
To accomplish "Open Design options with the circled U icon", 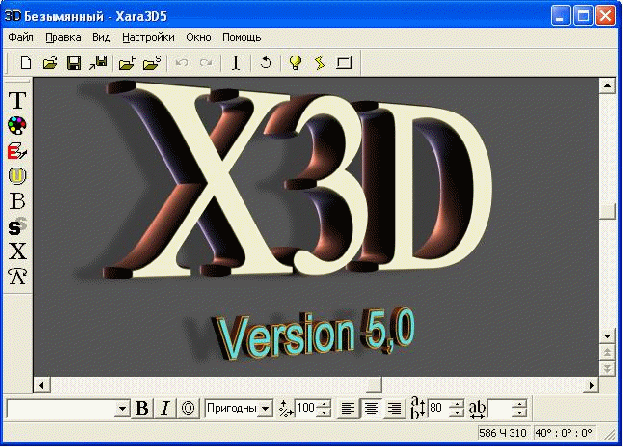I will point(17,176).
